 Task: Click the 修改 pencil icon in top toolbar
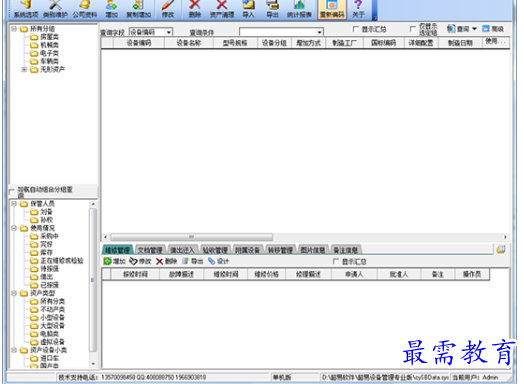[x=168, y=9]
